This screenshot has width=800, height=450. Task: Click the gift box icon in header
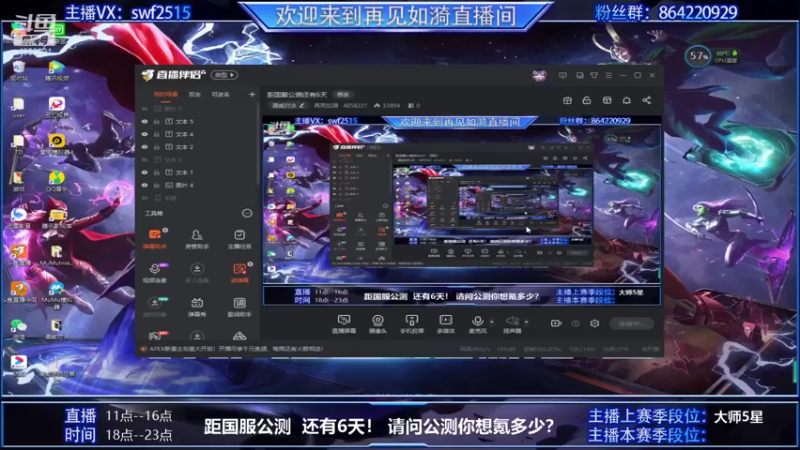pos(567,101)
